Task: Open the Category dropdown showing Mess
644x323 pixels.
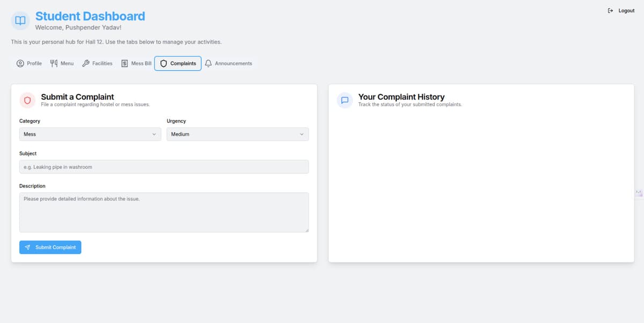Action: [x=90, y=134]
